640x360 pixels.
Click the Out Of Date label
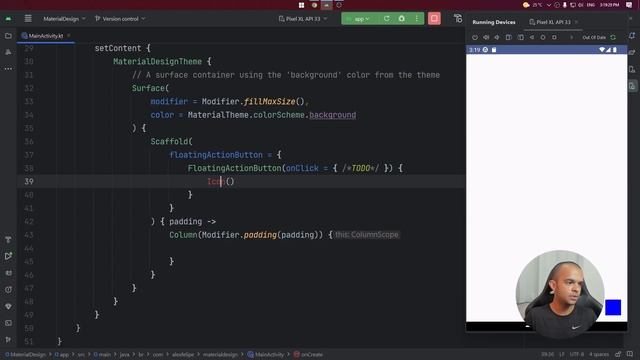click(x=594, y=37)
